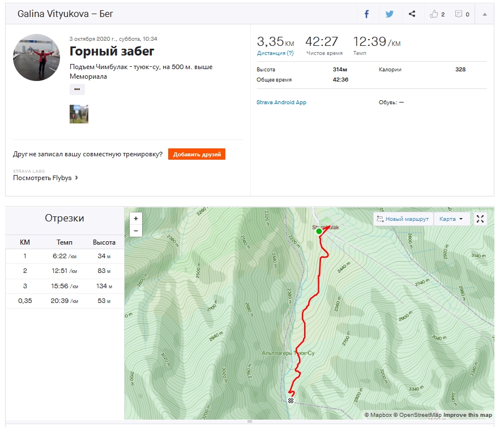Open the activity photo thumbnail
The image size is (504, 427).
click(x=79, y=114)
